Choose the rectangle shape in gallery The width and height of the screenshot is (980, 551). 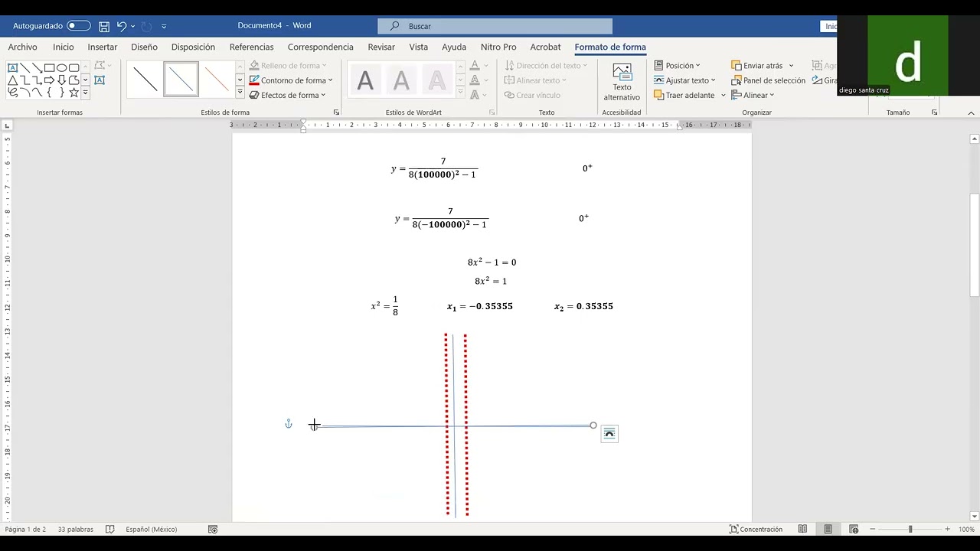(49, 67)
